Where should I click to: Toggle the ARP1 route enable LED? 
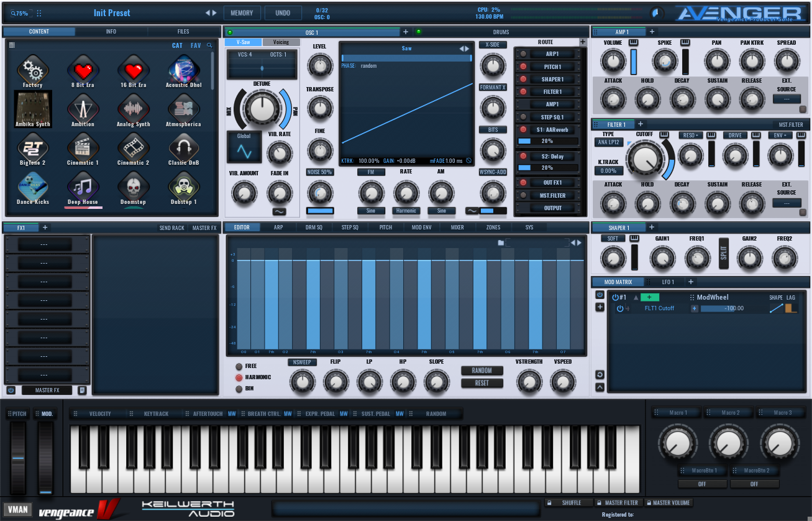[523, 54]
